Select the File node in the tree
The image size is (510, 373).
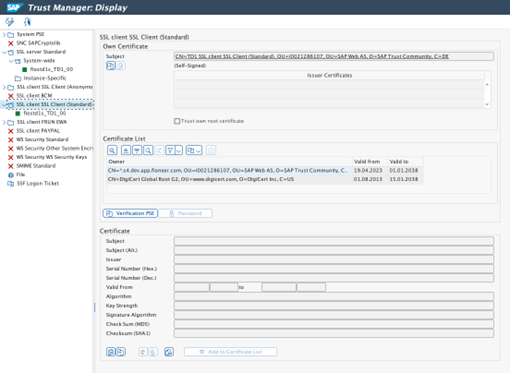pyautogui.click(x=21, y=175)
